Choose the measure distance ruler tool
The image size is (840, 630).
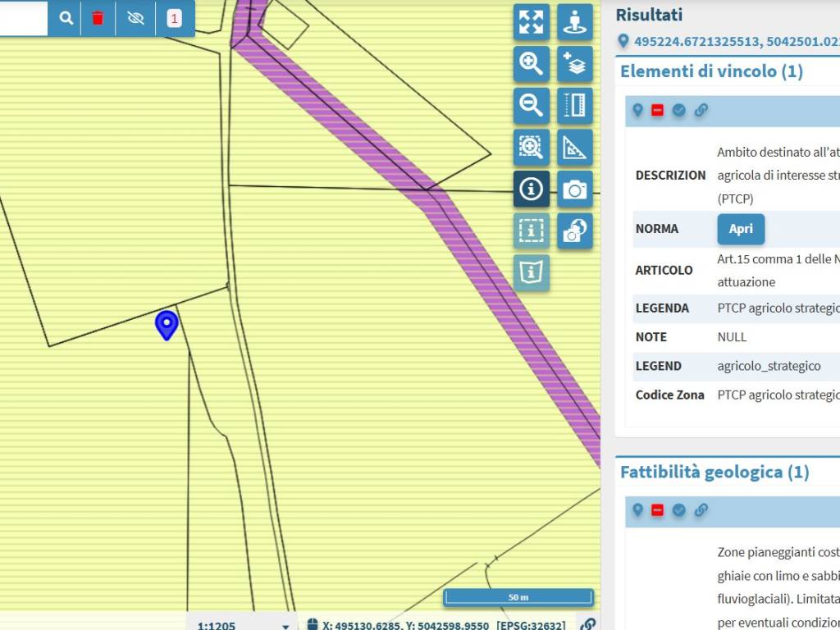pos(575,106)
